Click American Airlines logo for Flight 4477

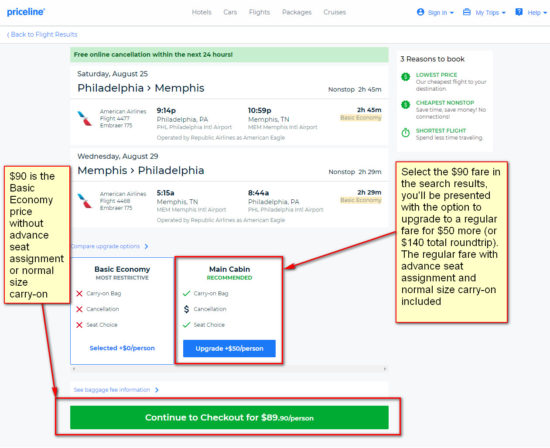click(x=85, y=118)
